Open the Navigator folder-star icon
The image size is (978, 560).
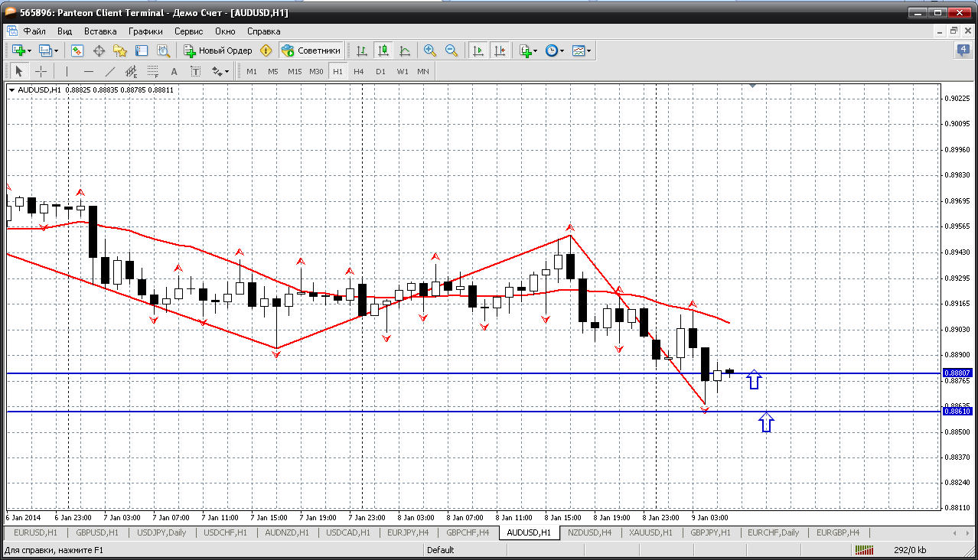point(120,50)
